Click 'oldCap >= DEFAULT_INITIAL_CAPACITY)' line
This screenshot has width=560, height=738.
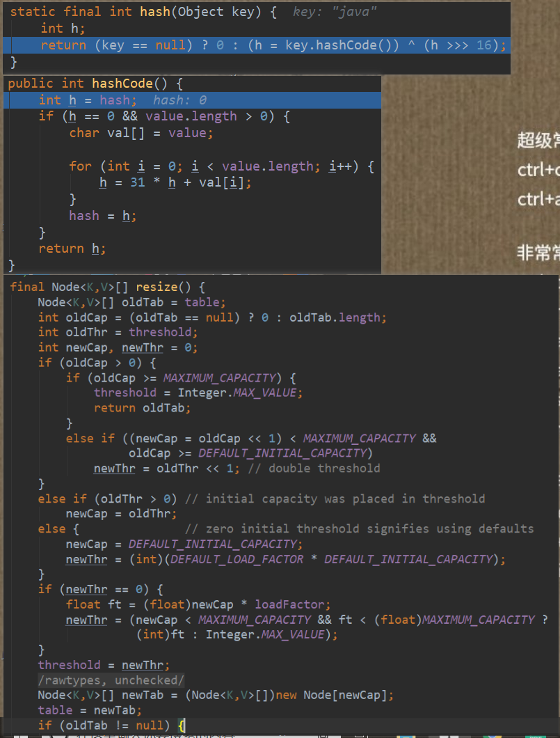[250, 453]
